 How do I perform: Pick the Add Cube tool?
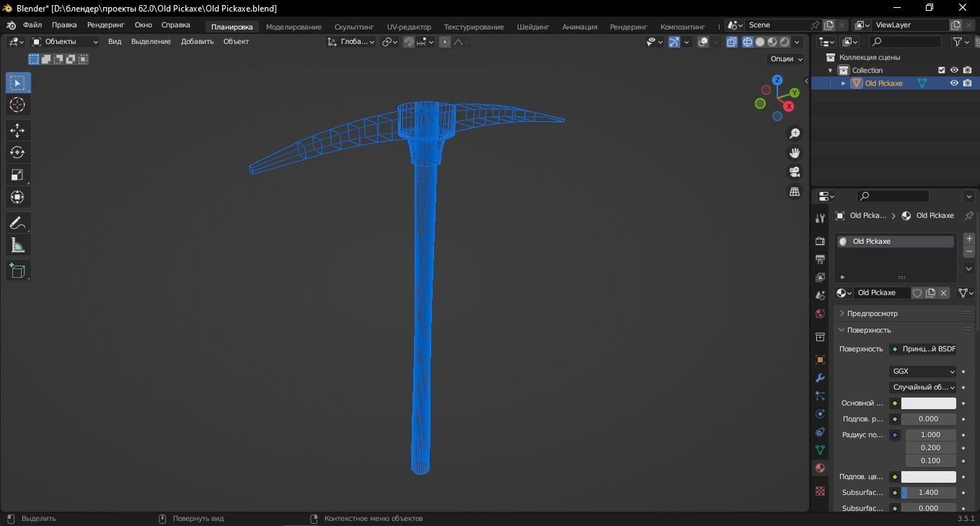[x=17, y=271]
